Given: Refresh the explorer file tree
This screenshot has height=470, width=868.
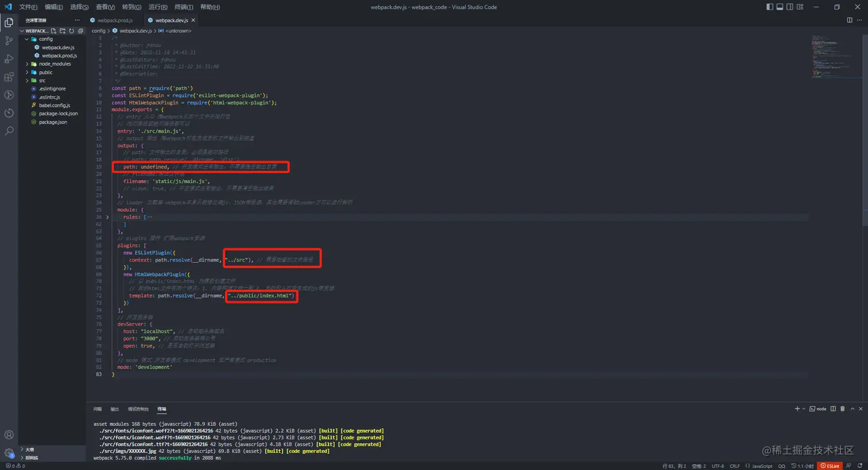Looking at the screenshot, I should pos(72,31).
